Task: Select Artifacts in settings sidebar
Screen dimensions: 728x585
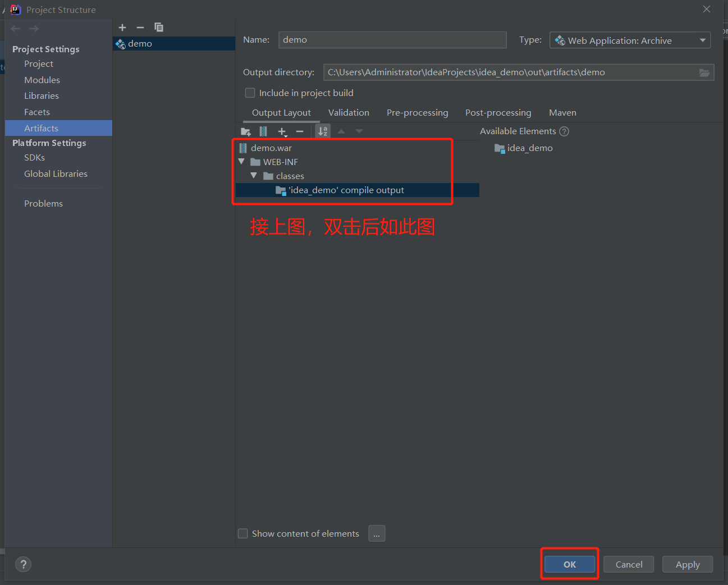Action: pyautogui.click(x=58, y=128)
